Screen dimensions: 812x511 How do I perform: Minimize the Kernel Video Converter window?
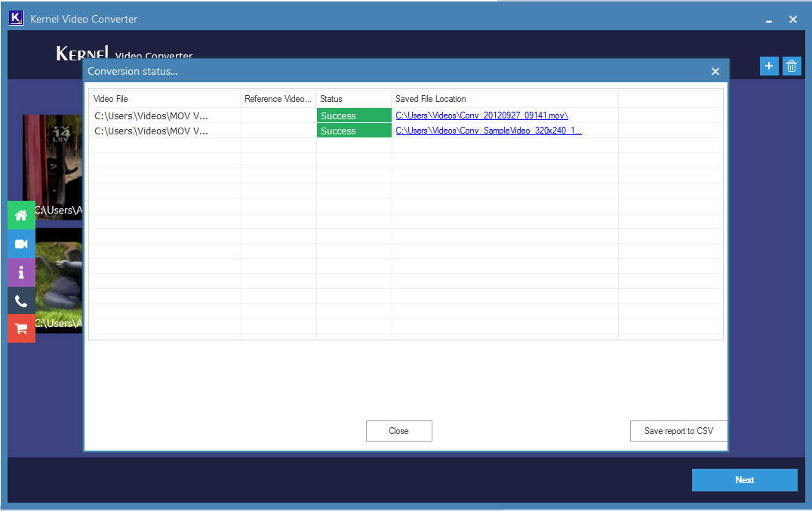point(769,20)
